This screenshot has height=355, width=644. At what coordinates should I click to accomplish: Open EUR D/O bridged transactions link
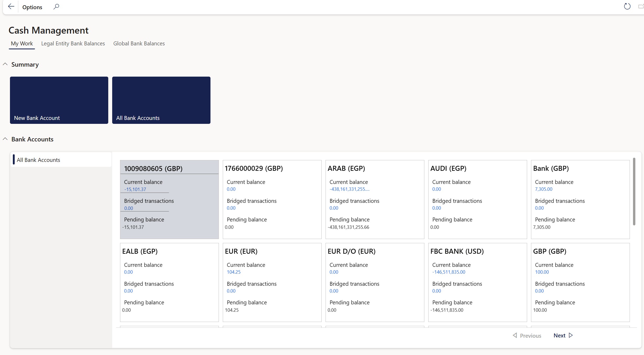point(334,291)
